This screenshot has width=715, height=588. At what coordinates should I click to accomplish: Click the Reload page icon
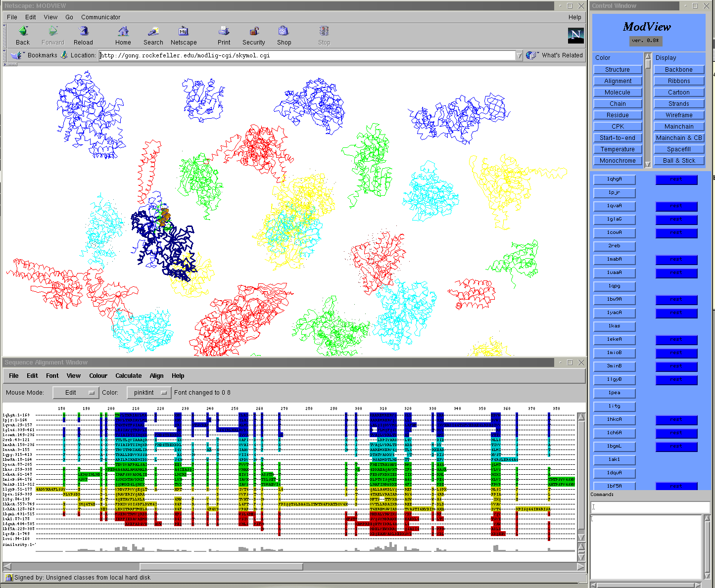83,32
